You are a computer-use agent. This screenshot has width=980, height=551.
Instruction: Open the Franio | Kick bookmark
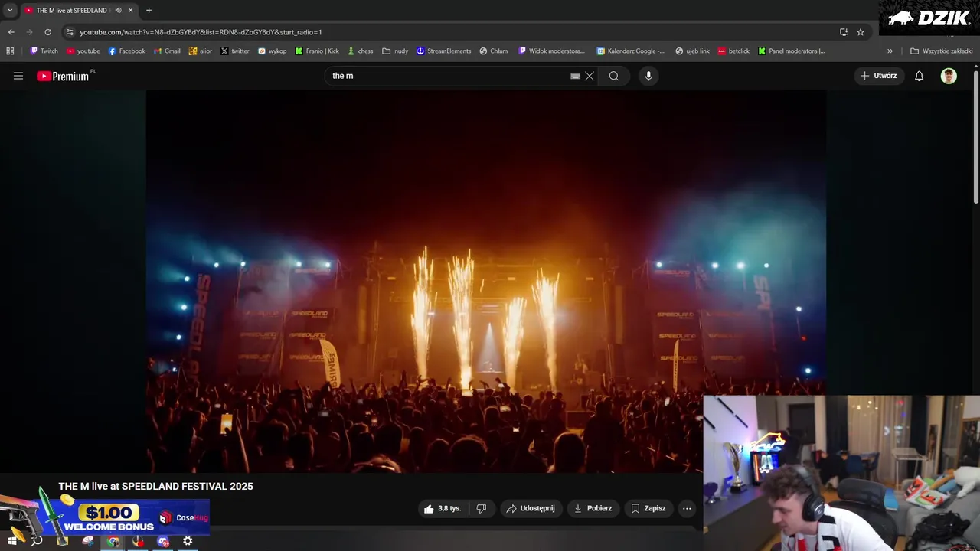317,51
